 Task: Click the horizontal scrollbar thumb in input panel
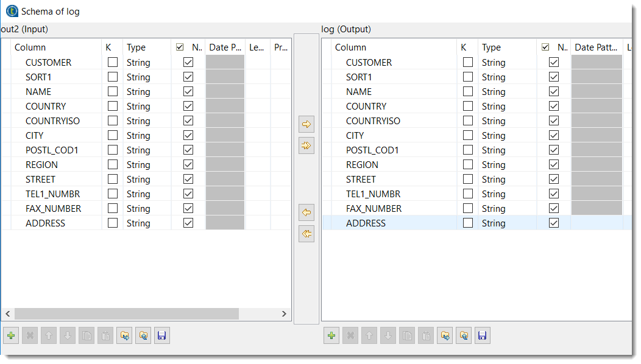[127, 313]
